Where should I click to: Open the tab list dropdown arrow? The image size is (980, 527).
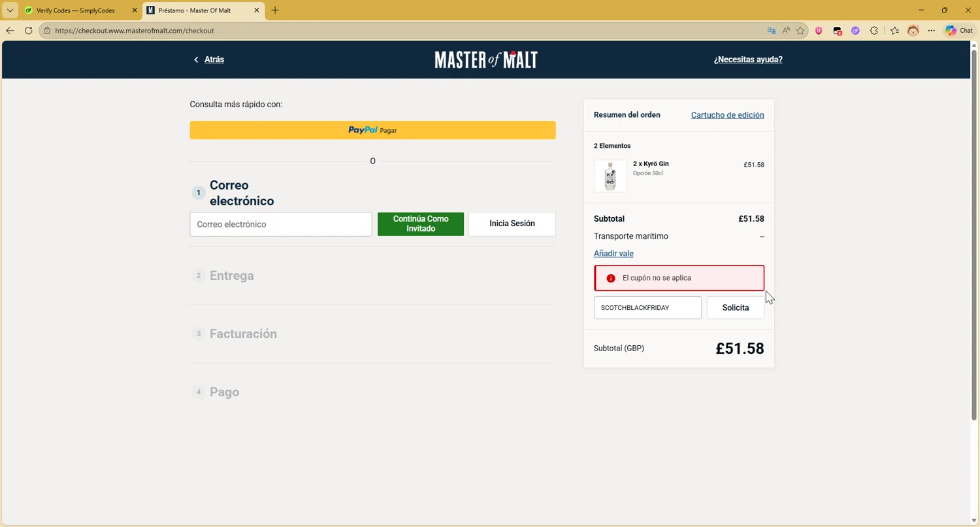pyautogui.click(x=10, y=10)
